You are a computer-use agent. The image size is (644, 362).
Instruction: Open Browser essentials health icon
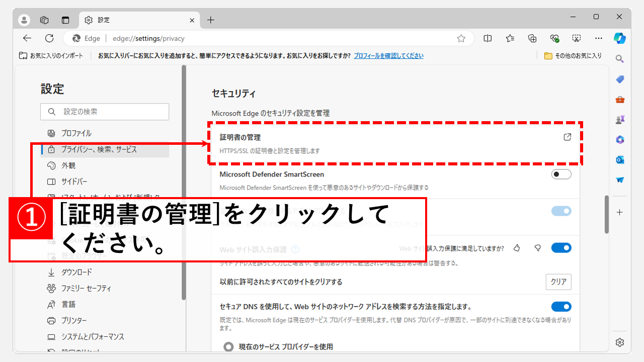point(554,38)
